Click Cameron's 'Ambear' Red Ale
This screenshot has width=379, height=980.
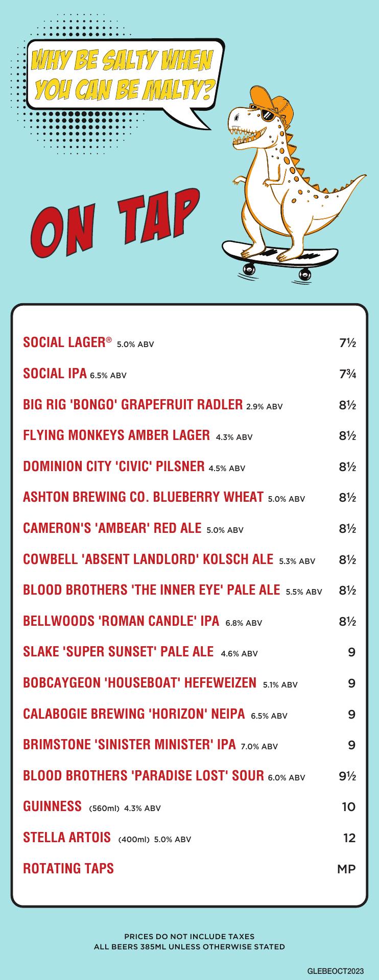point(189,528)
